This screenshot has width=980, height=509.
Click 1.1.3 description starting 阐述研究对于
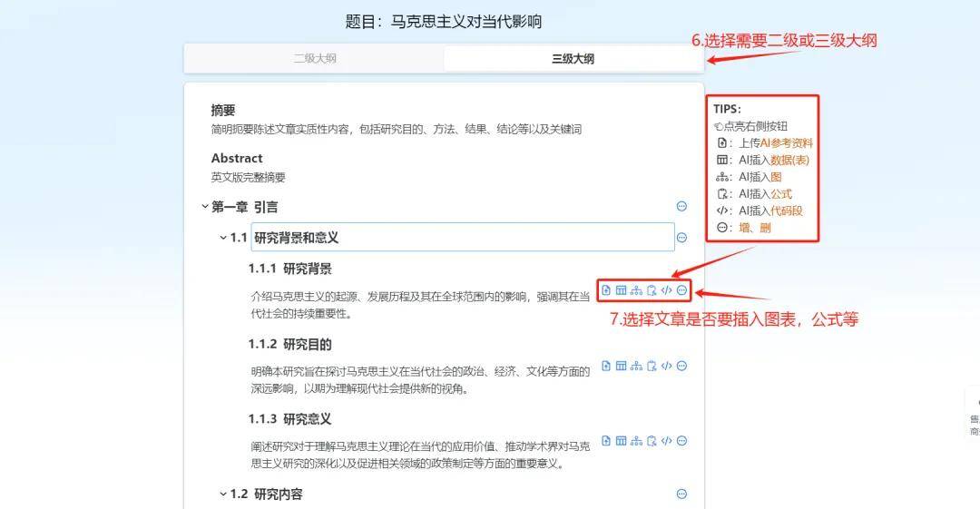coord(420,455)
